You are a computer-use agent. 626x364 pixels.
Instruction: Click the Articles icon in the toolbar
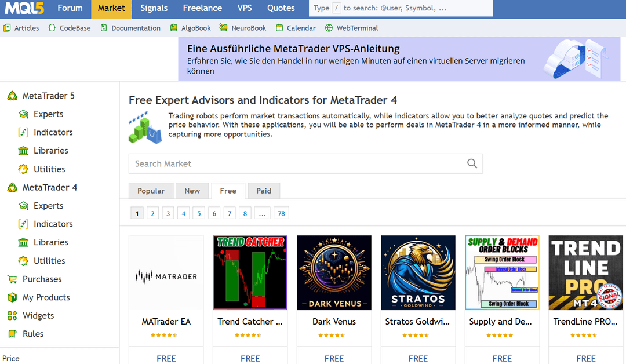[7, 28]
